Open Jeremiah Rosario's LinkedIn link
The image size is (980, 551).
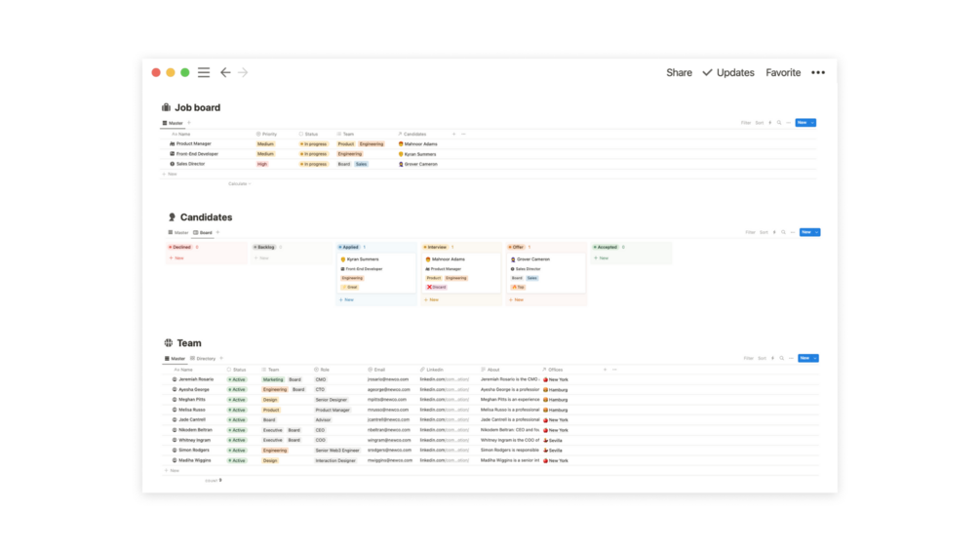click(445, 379)
